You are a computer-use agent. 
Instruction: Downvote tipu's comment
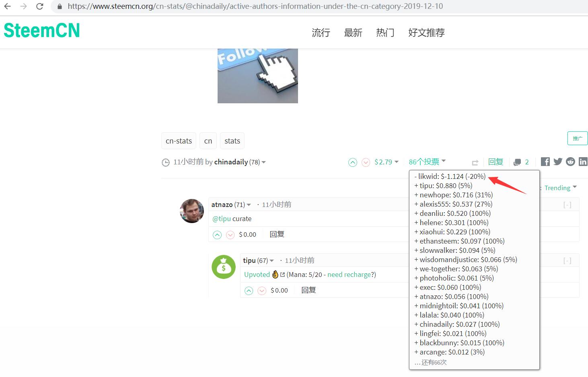pos(262,291)
